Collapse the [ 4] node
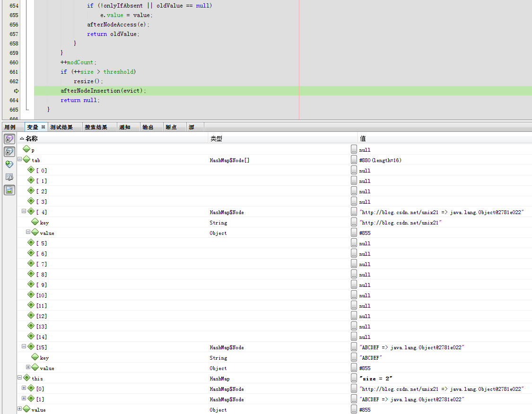The image size is (532, 414). click(24, 211)
